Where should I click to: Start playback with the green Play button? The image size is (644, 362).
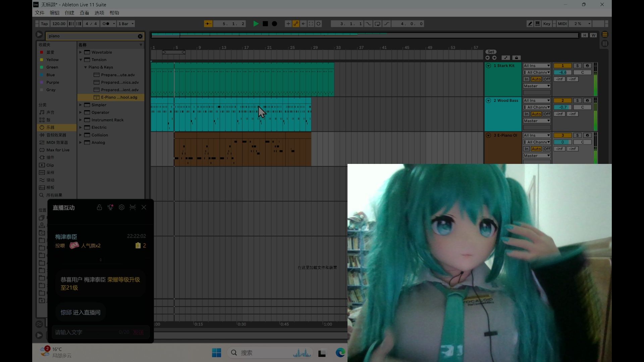coord(256,24)
